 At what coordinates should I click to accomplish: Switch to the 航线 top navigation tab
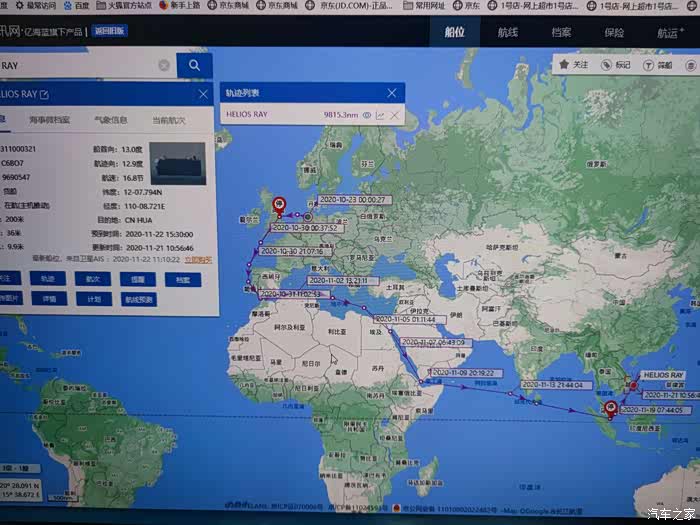[508, 32]
